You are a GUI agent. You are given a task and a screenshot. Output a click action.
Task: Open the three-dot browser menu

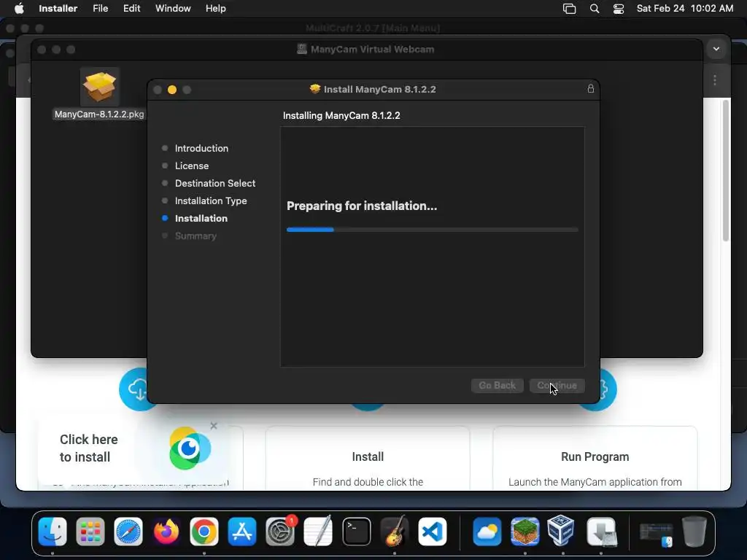coord(715,80)
